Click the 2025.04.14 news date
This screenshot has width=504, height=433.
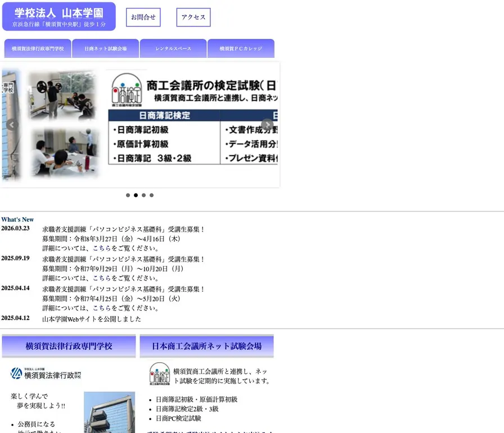tap(15, 288)
